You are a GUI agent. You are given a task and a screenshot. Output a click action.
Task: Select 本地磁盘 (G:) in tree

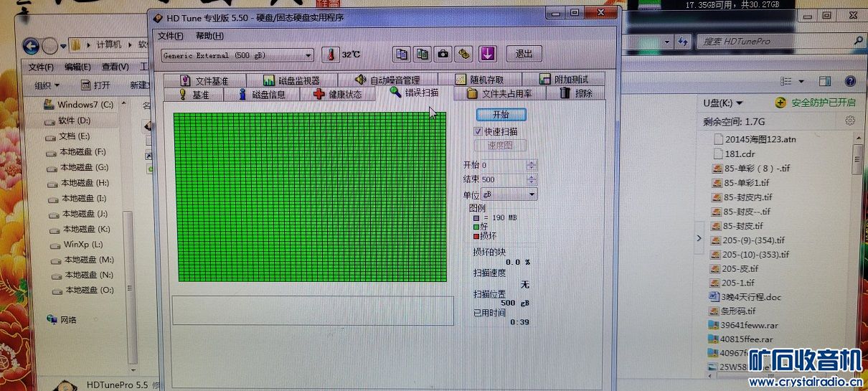click(x=77, y=168)
